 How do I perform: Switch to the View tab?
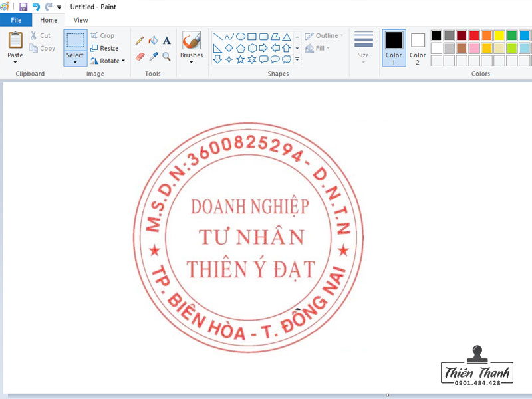[x=80, y=20]
